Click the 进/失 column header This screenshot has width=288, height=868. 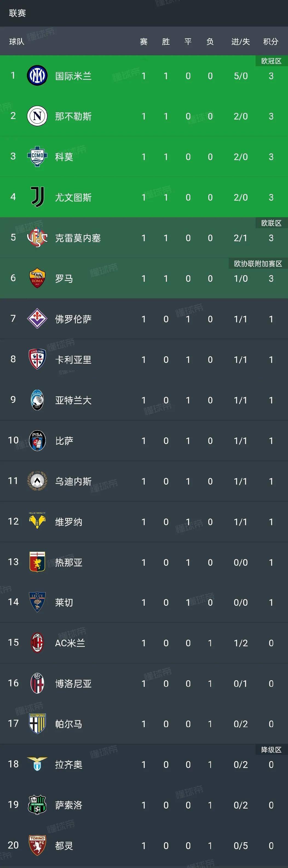point(240,42)
